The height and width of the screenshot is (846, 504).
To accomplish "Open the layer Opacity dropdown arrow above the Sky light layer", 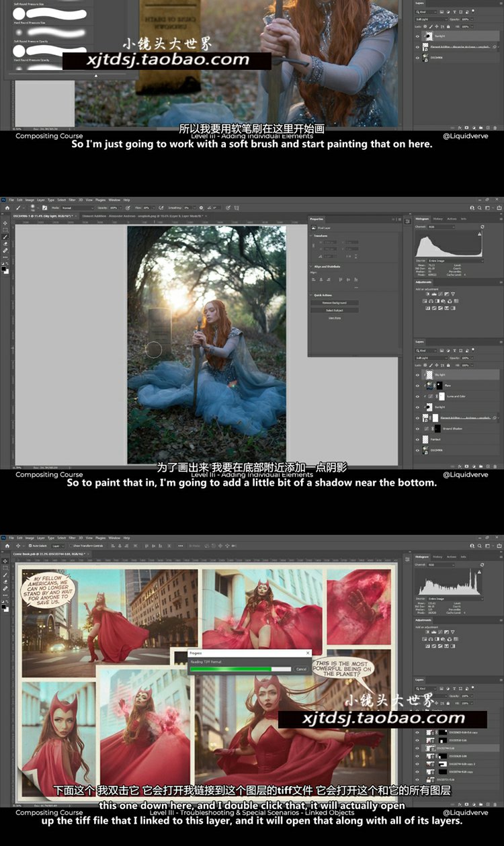I will point(472,358).
